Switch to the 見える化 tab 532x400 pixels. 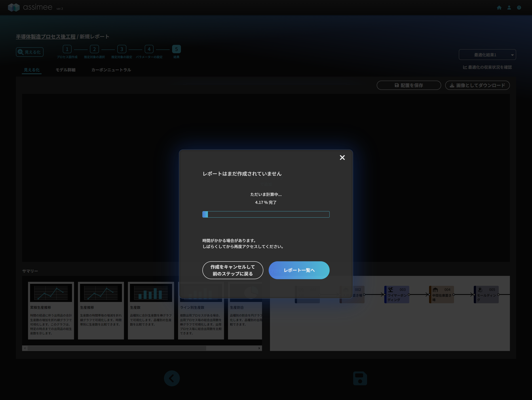click(32, 70)
